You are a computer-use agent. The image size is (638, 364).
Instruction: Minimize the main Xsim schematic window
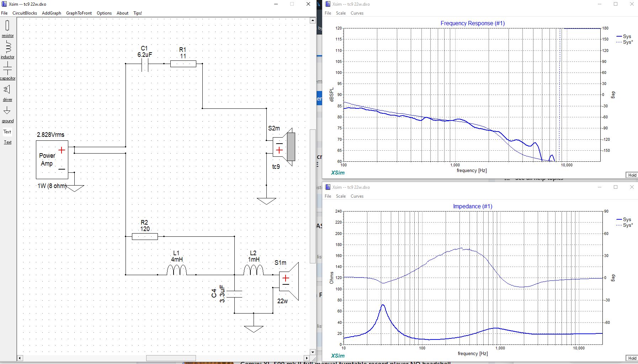[276, 4]
